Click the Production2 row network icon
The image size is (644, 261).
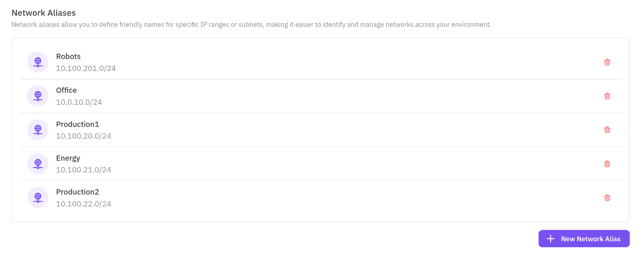click(x=38, y=198)
